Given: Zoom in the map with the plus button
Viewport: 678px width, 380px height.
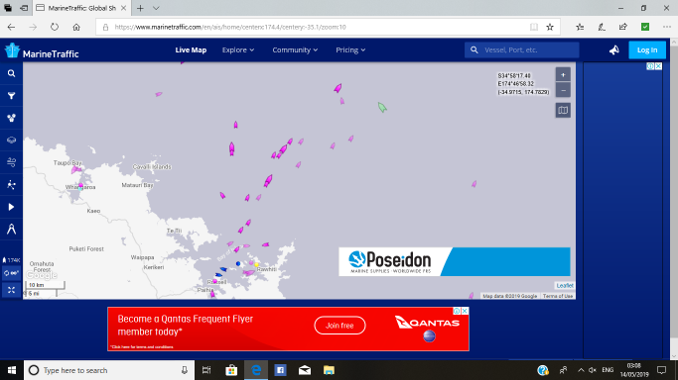Looking at the screenshot, I should 563,75.
